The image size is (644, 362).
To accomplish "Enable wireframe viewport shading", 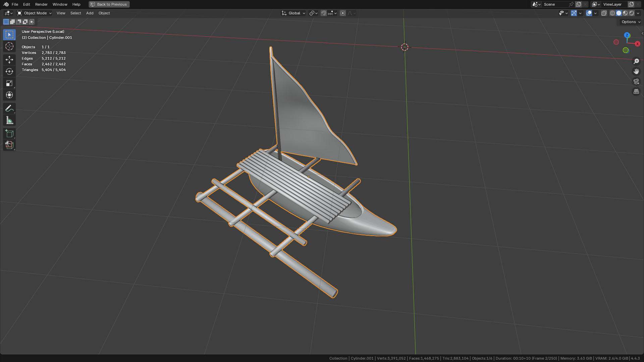I will click(x=612, y=13).
